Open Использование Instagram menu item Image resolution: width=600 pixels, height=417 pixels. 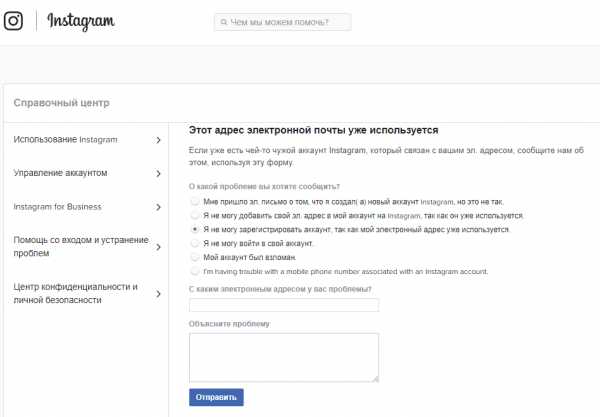65,140
